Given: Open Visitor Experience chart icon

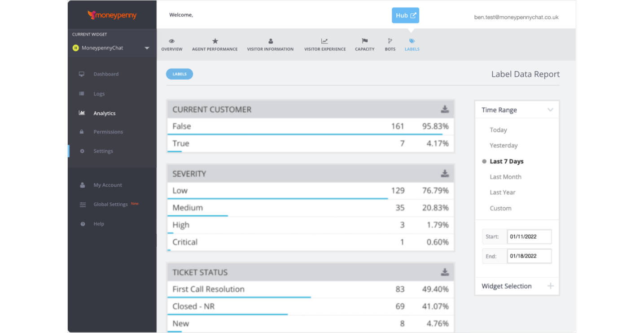Looking at the screenshot, I should [x=324, y=41].
